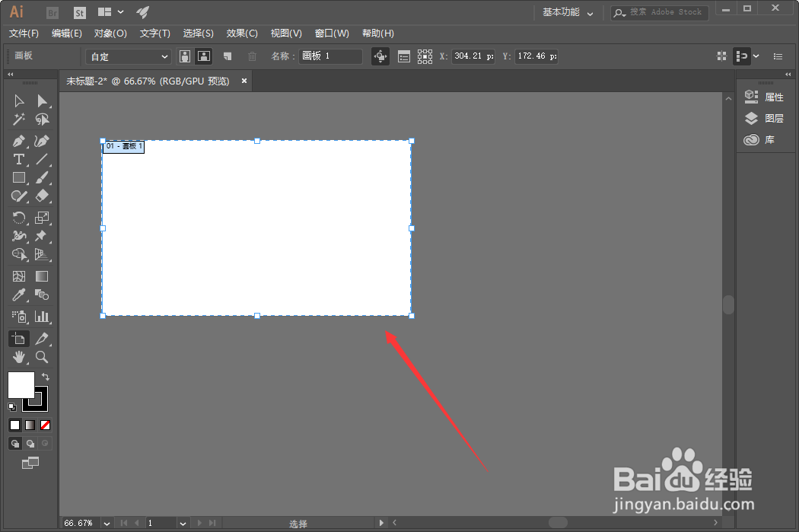
Task: Select the Mesh tool
Action: (19, 276)
